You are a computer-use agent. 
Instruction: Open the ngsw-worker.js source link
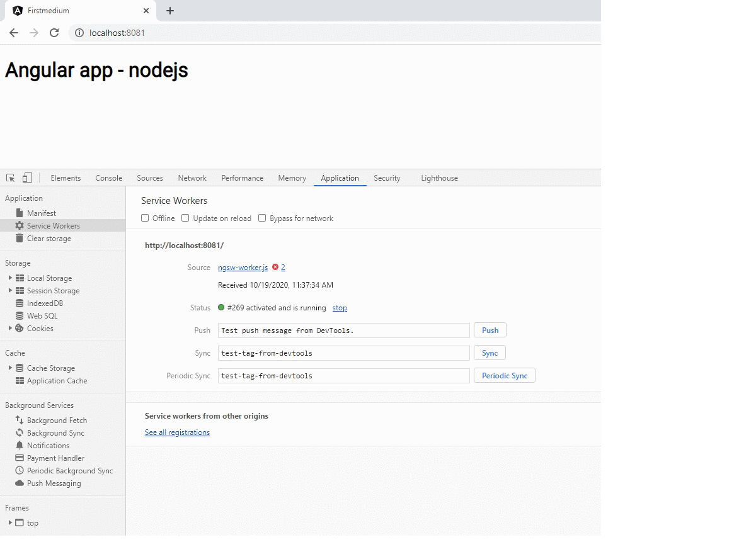click(x=243, y=268)
